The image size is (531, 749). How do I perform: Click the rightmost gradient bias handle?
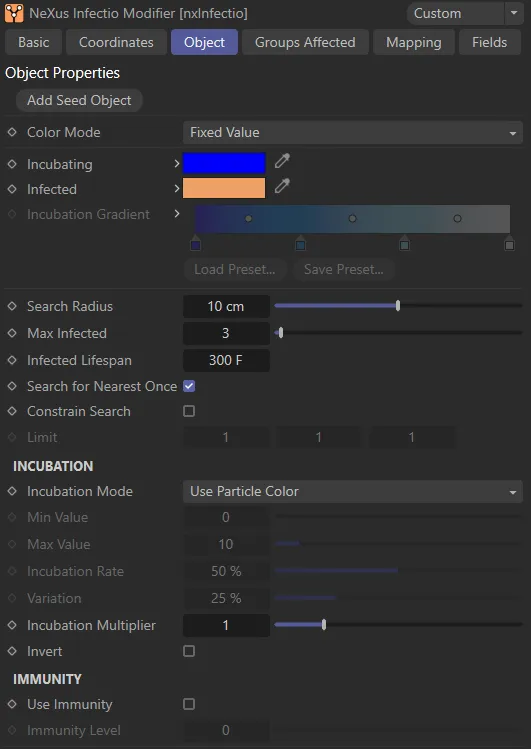pos(457,219)
